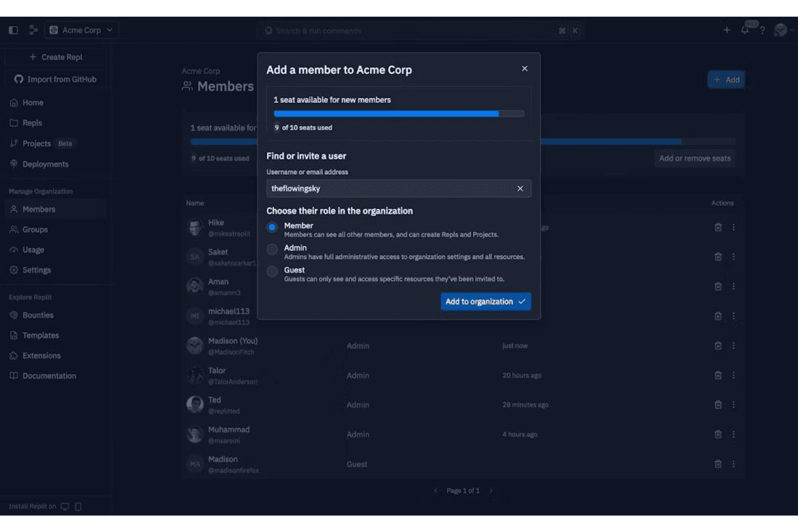The image size is (798, 532).
Task: Delete the member Muhammad
Action: [718, 434]
